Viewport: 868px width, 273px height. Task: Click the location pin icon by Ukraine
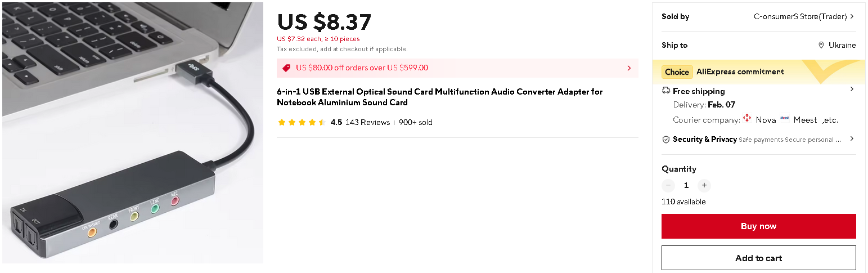point(821,45)
